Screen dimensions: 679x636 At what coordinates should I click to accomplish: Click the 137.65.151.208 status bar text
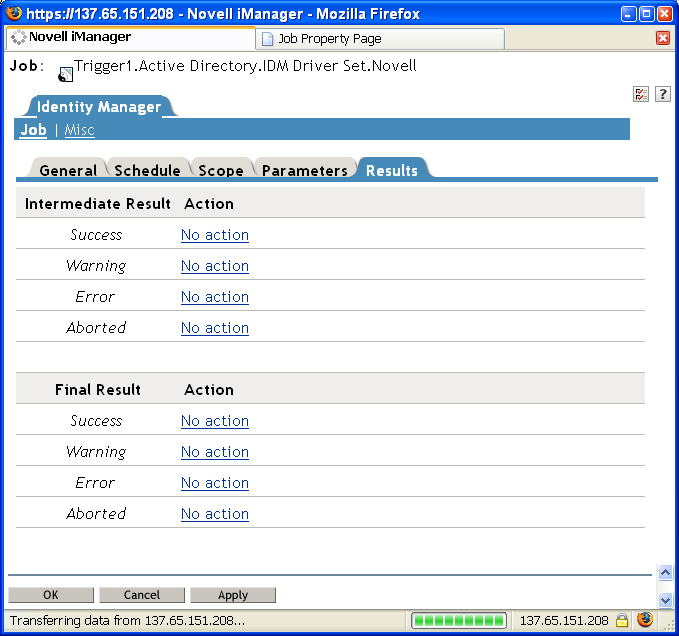(x=564, y=621)
